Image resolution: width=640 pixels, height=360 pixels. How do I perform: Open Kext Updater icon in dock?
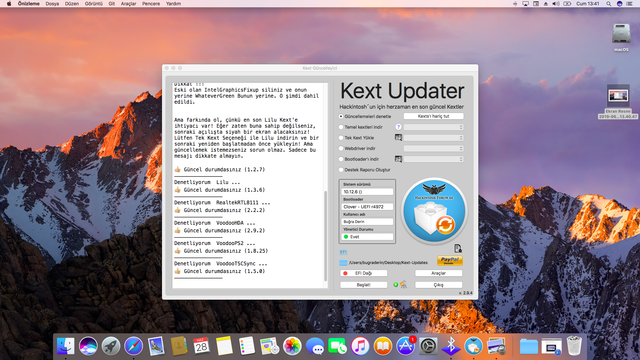(x=473, y=346)
